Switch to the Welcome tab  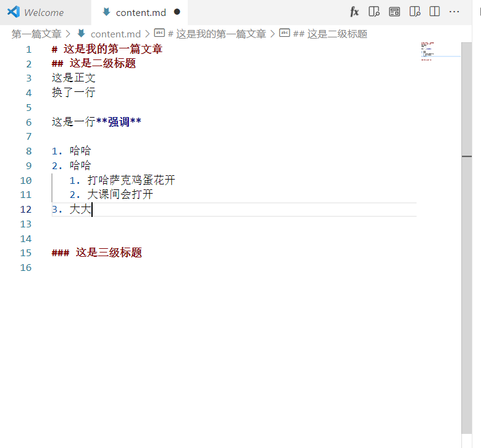44,12
